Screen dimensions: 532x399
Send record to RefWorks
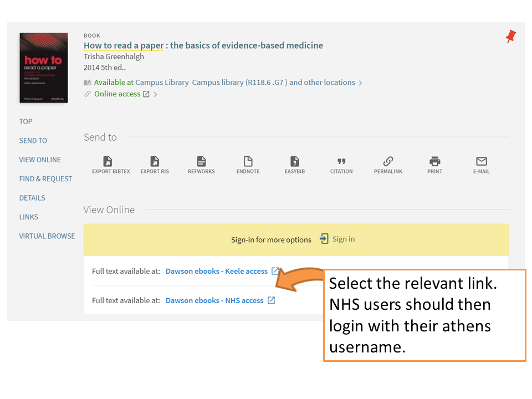(x=201, y=161)
